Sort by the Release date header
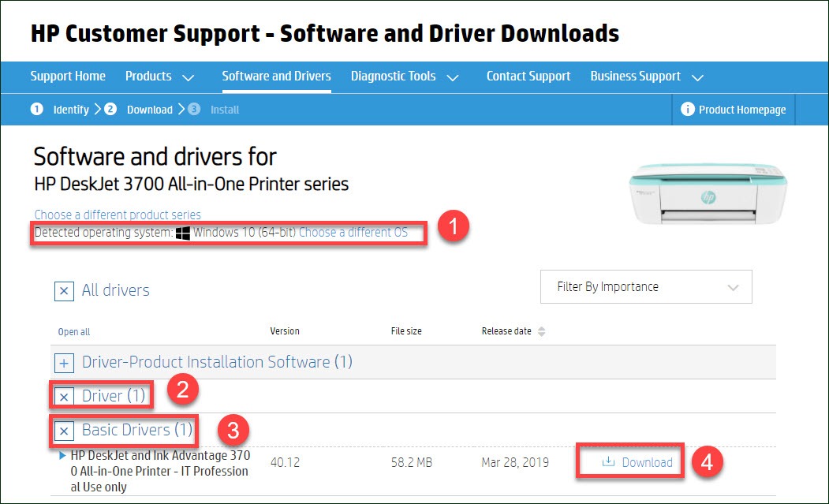 coord(506,331)
